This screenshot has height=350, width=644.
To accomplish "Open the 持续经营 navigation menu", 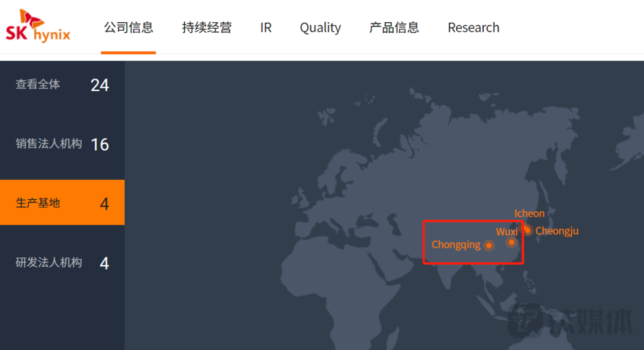I will [207, 27].
